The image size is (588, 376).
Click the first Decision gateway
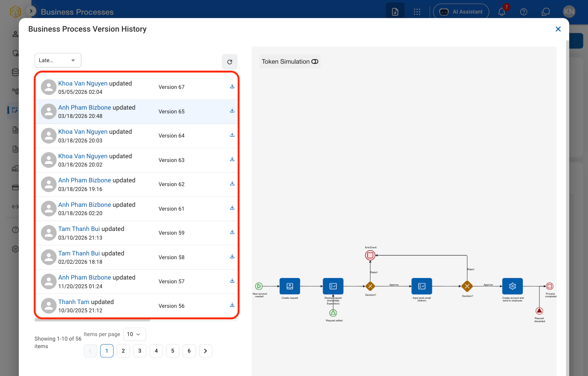click(x=370, y=286)
